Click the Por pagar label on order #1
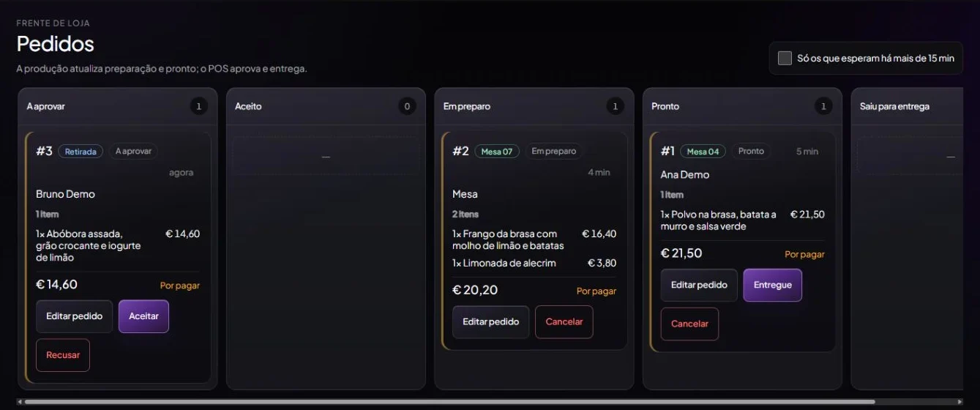This screenshot has width=980, height=410. [x=804, y=254]
